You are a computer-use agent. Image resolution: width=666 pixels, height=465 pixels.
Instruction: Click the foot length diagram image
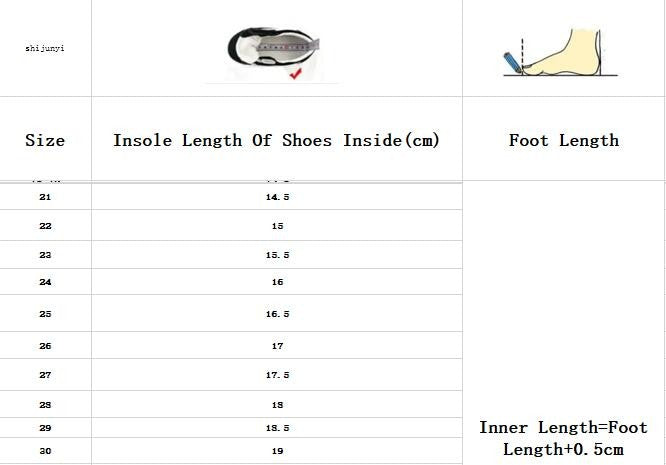[561, 52]
